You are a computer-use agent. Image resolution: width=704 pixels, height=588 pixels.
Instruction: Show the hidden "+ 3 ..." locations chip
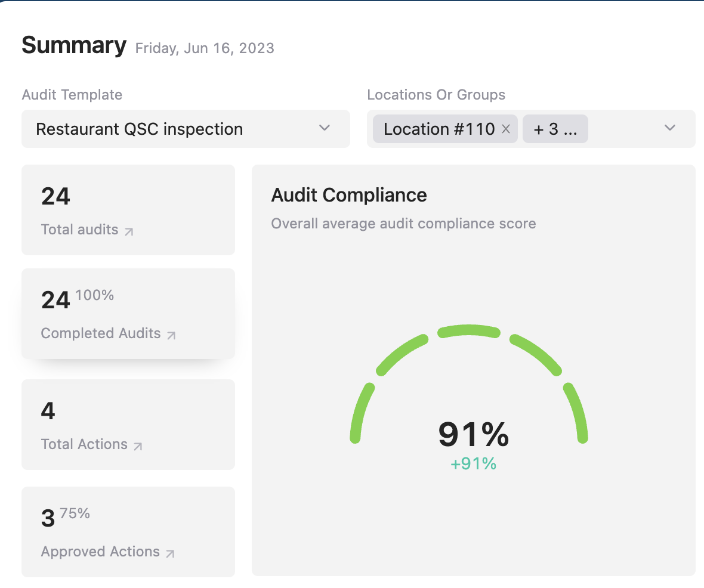(555, 129)
